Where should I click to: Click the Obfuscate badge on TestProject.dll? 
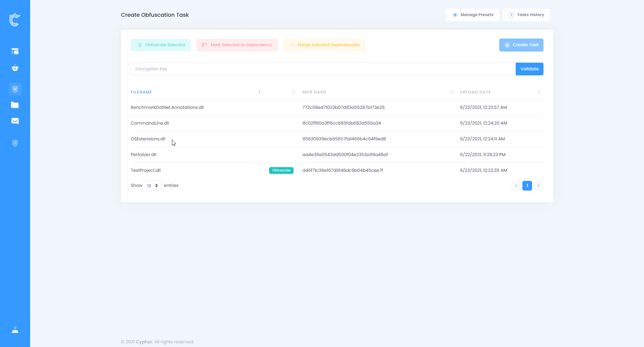click(x=281, y=170)
